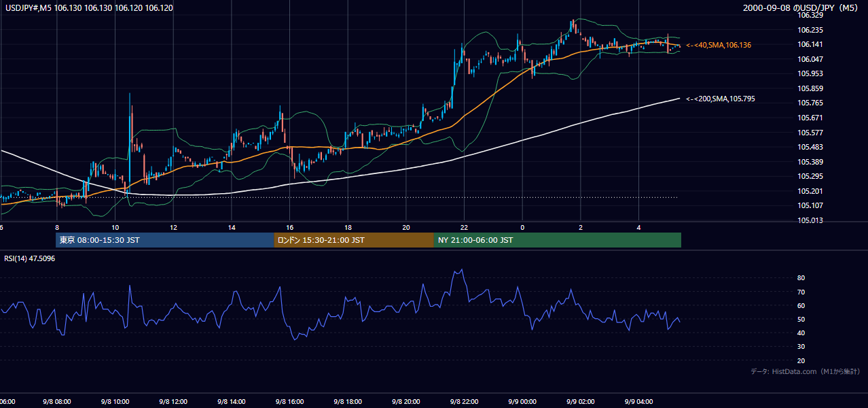Viewport: 868px width, 408px height.
Task: Click RSI scale value 70
Action: coord(801,292)
